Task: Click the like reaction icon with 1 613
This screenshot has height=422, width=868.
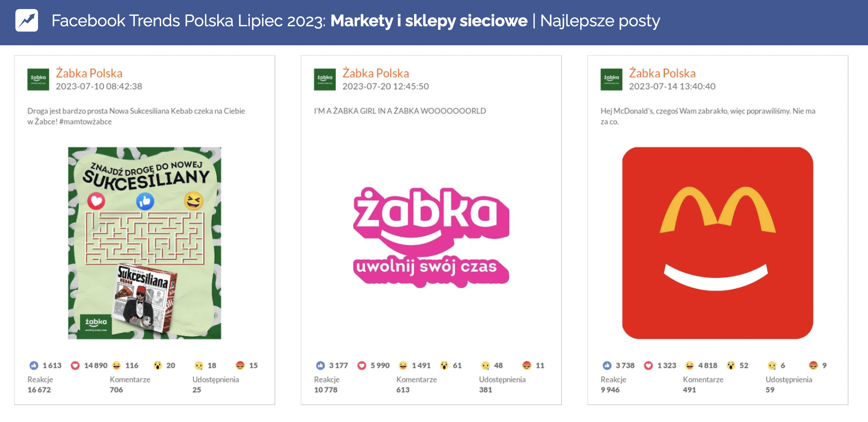Action: pos(34,365)
